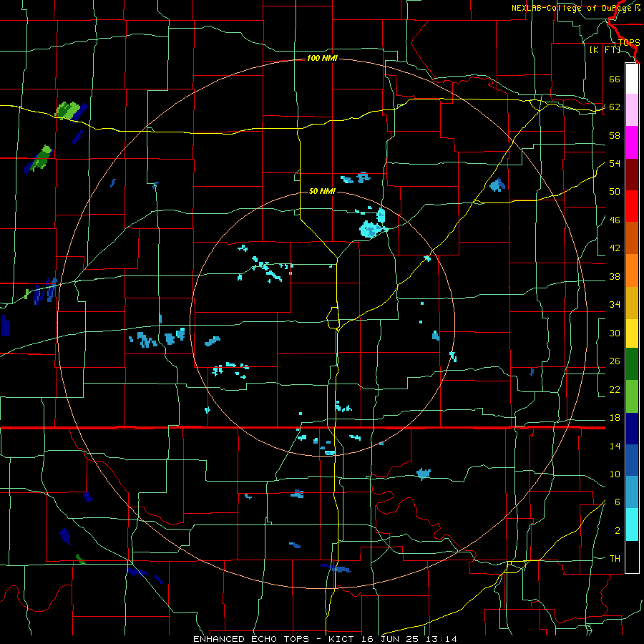The width and height of the screenshot is (644, 644).
Task: Select the gold legend swatch
Action: click(632, 303)
